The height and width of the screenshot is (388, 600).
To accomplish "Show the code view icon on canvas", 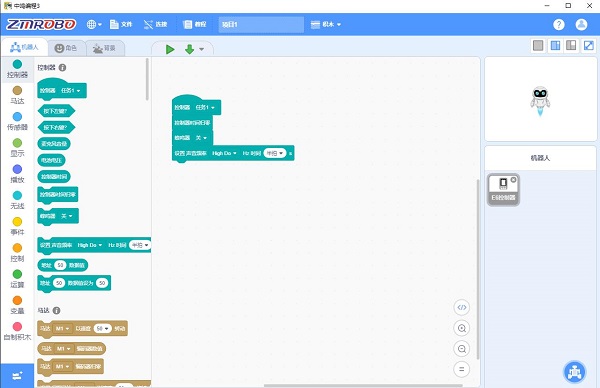I will point(462,307).
